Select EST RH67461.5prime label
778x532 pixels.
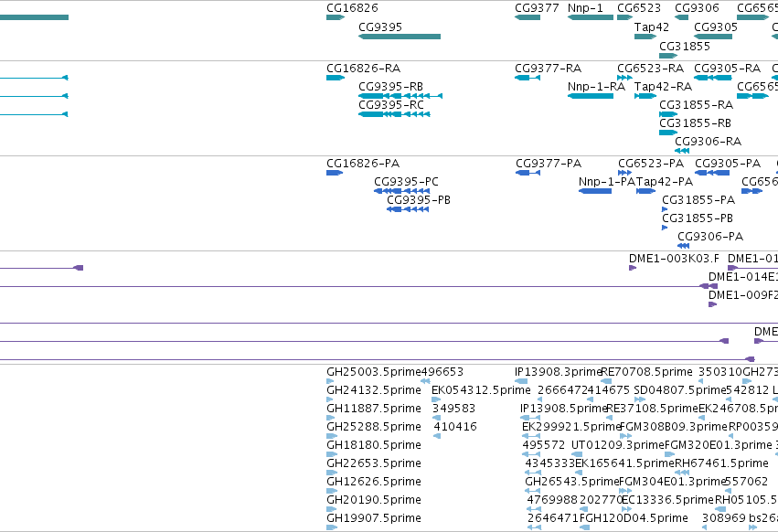[x=721, y=463]
